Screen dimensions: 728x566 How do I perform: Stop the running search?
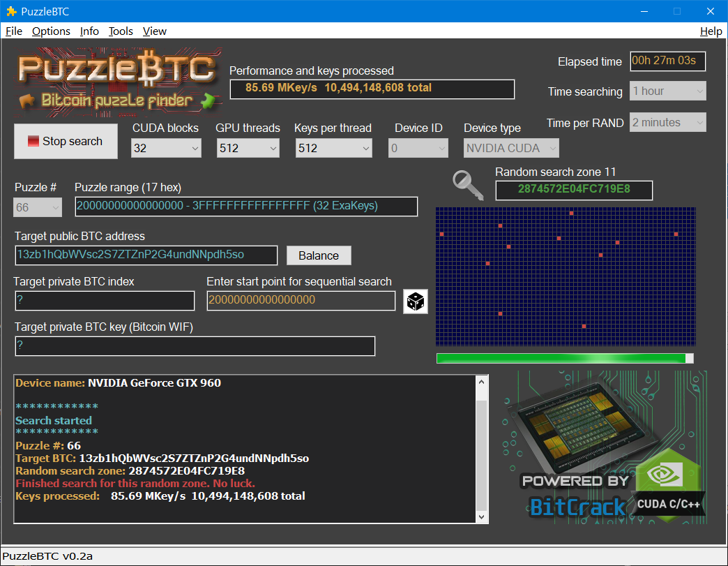[x=66, y=141]
